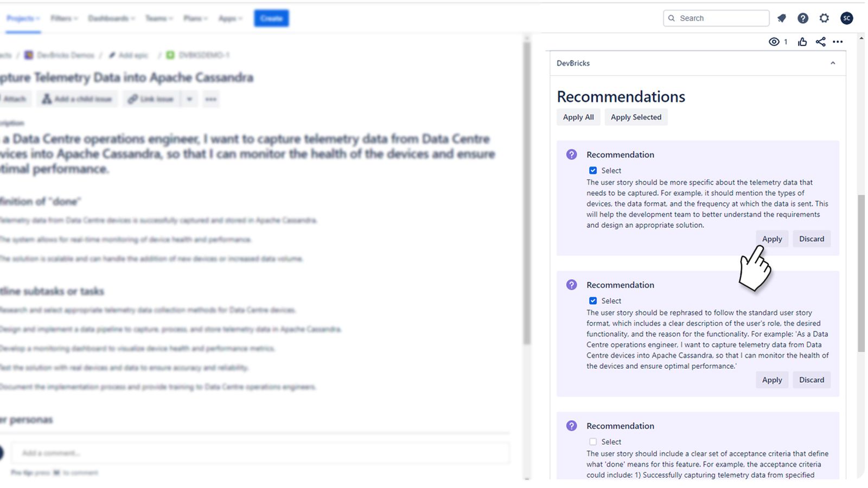Uncheck Select on the telemetry data specificity recommendation
Viewport: 868px width, 488px height.
593,170
